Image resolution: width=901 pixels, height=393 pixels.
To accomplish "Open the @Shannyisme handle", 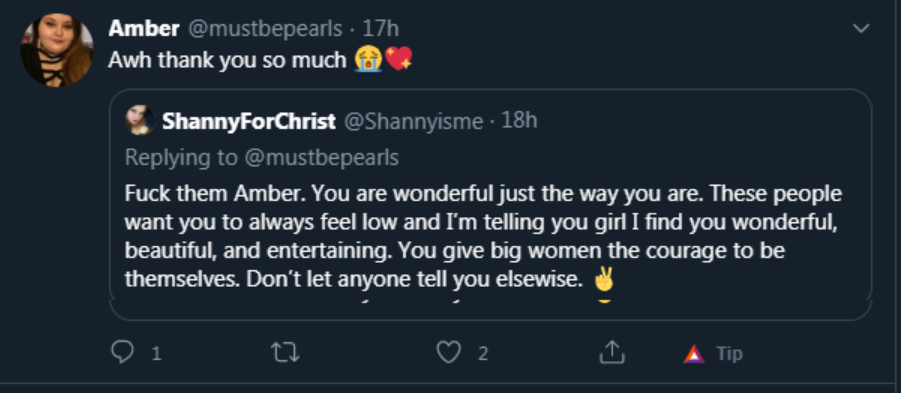I will click(414, 121).
